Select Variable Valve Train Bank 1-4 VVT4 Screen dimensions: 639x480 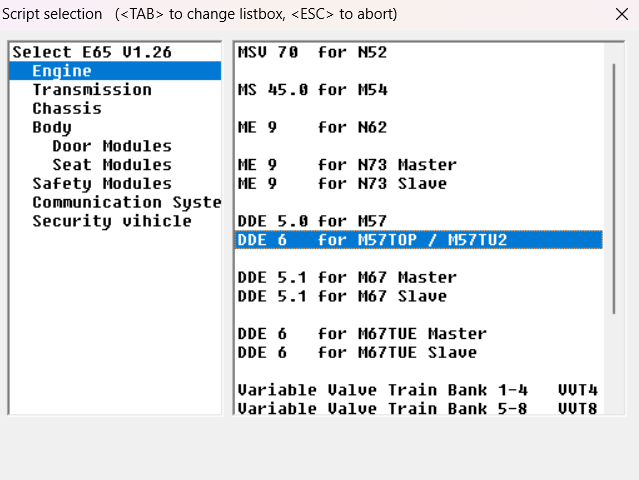tap(419, 390)
